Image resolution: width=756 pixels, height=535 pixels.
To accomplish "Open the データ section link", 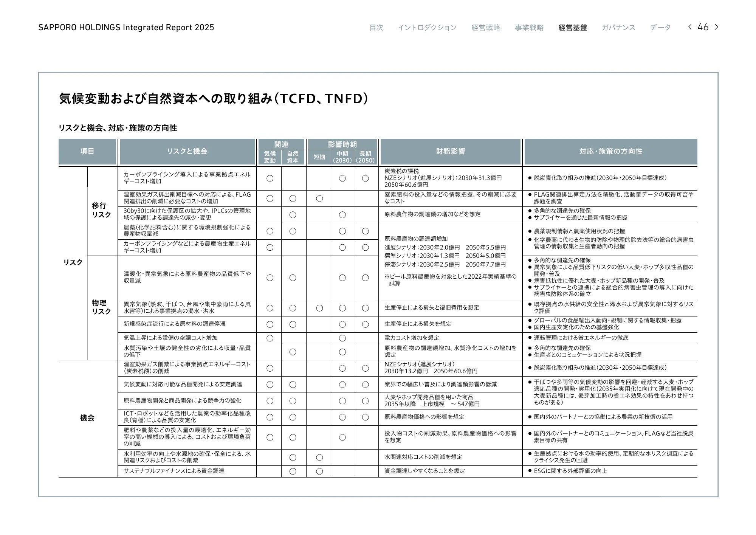I will pyautogui.click(x=660, y=28).
